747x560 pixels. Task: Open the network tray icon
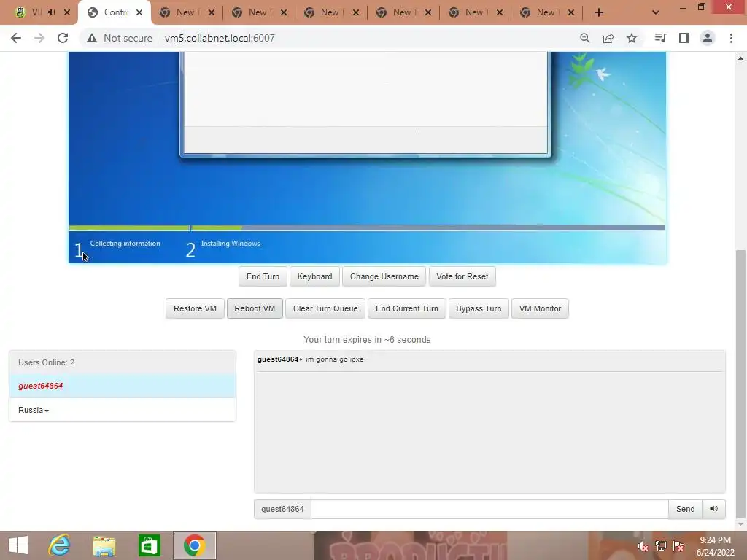point(660,546)
